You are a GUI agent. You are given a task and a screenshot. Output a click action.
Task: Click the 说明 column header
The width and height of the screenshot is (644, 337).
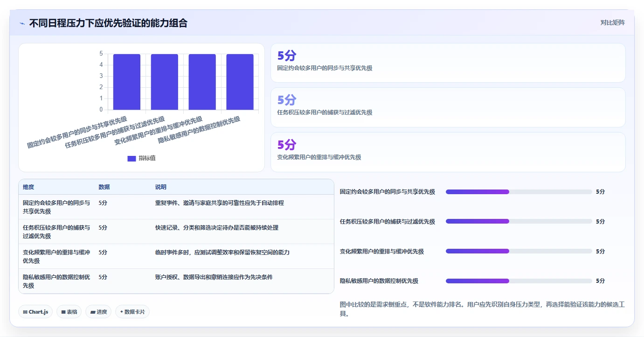[161, 187]
